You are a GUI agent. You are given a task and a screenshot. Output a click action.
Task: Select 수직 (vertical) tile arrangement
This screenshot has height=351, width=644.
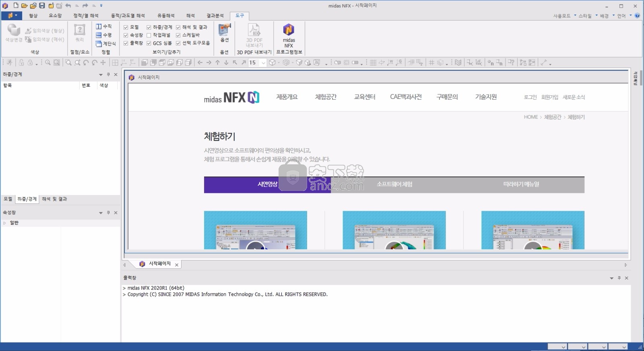coord(104,26)
